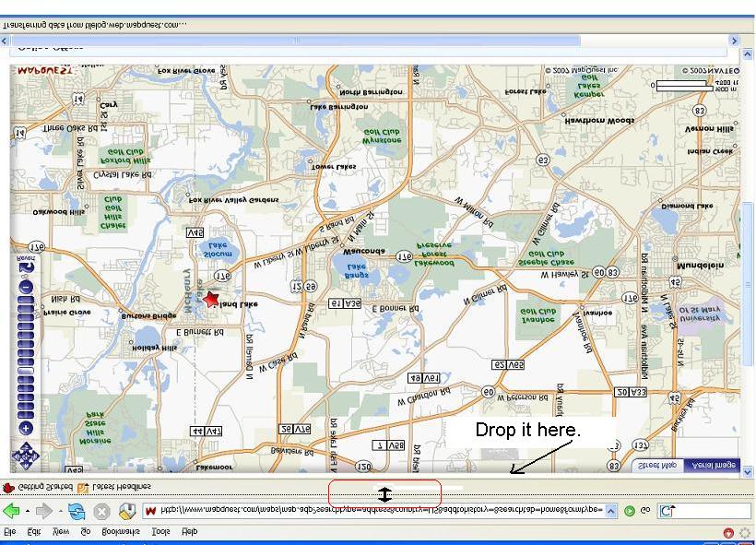Click the Forward arrow button
This screenshot has height=545, width=756.
pos(43,511)
